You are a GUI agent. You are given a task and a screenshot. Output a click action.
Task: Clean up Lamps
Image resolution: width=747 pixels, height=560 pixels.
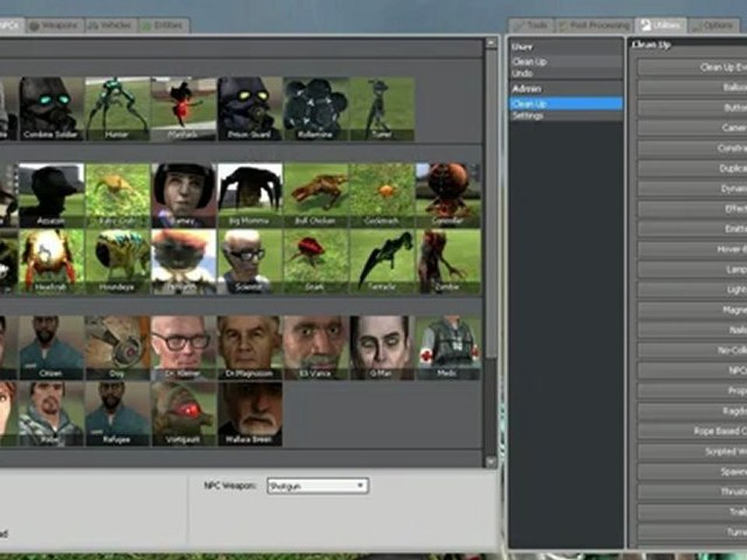[x=693, y=270]
